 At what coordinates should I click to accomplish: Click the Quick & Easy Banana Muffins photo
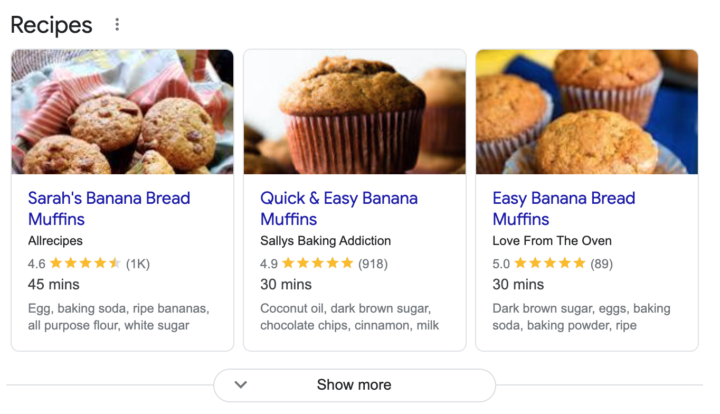click(x=354, y=112)
